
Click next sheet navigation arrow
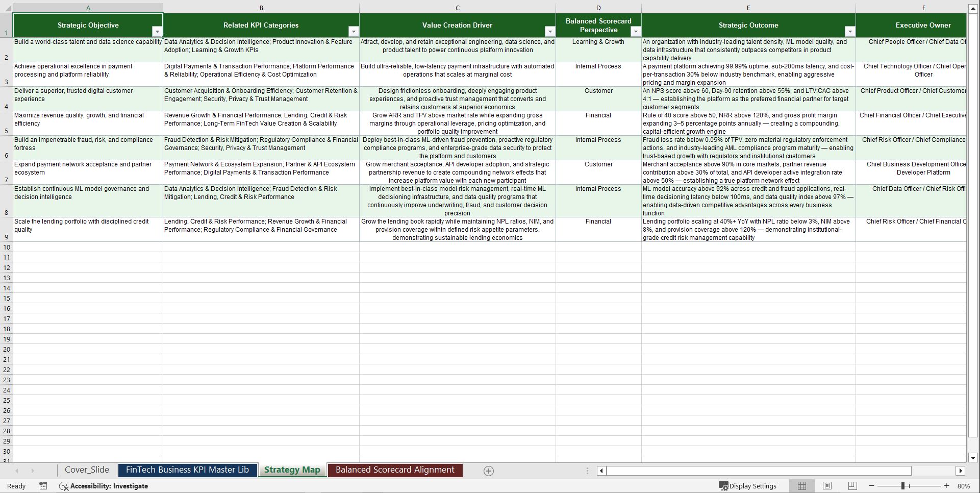pos(33,471)
